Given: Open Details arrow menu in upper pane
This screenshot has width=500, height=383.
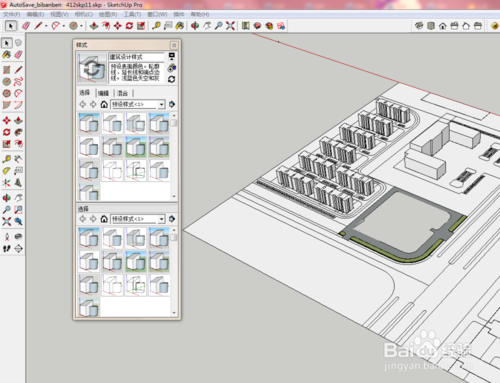Looking at the screenshot, I should coord(172,104).
